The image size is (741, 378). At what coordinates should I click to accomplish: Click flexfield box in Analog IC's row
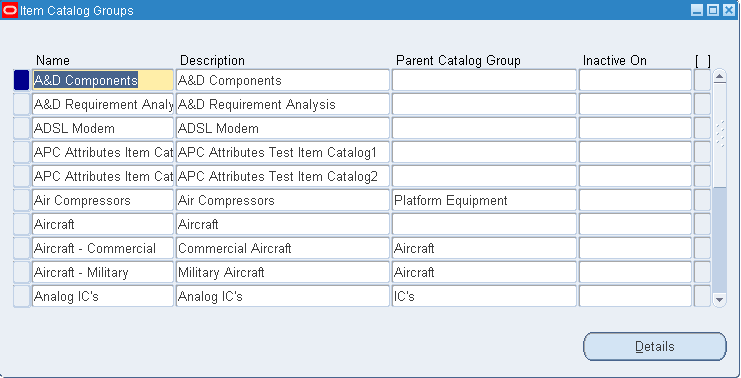(x=702, y=296)
